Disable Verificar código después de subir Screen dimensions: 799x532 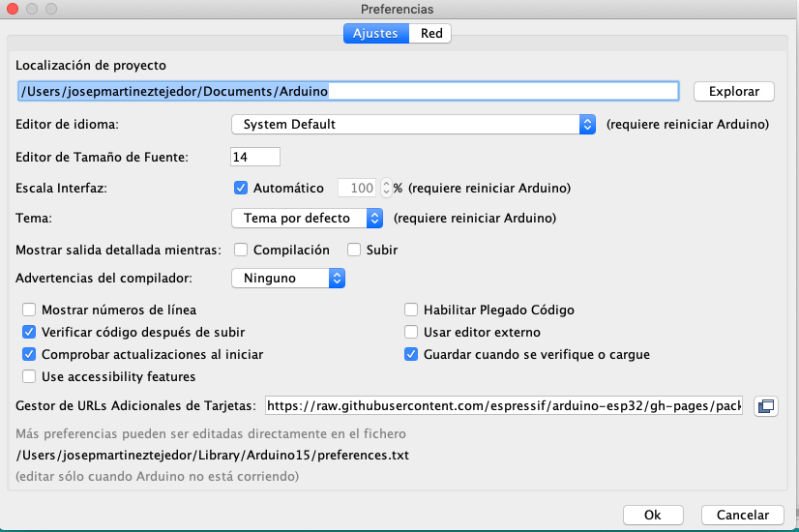point(29,332)
